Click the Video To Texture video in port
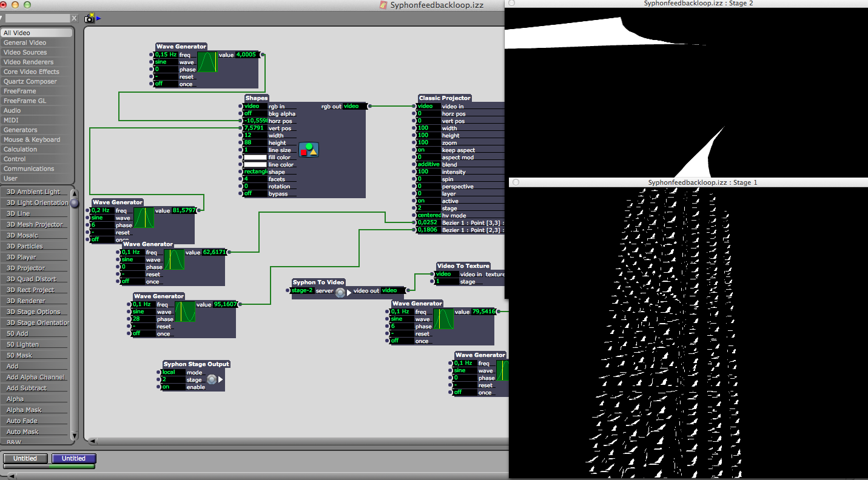The height and width of the screenshot is (480, 868). (x=432, y=274)
